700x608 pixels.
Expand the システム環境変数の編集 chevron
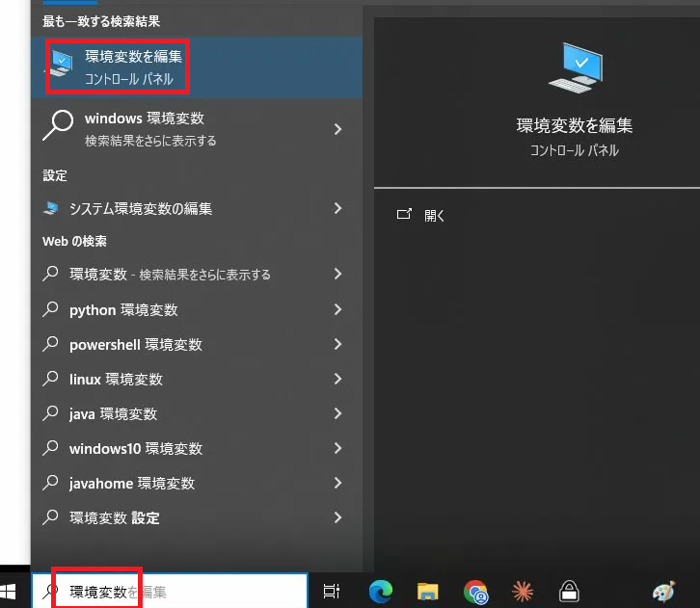coord(337,208)
